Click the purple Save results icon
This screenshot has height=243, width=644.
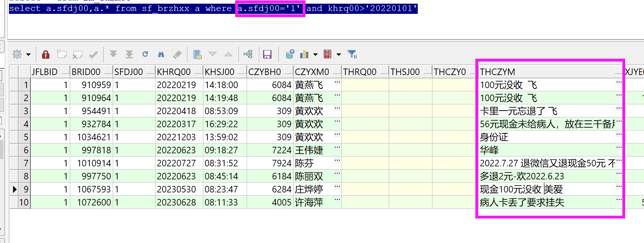point(267,54)
